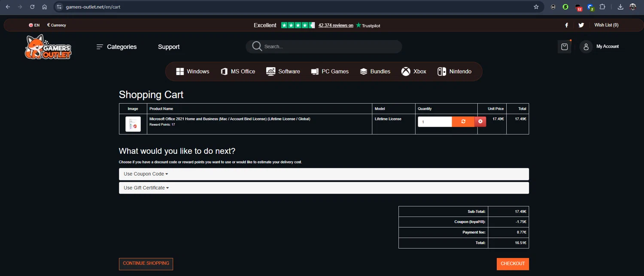Go to the browser home icon
Screen dimensions: 644x276
[x=45, y=7]
